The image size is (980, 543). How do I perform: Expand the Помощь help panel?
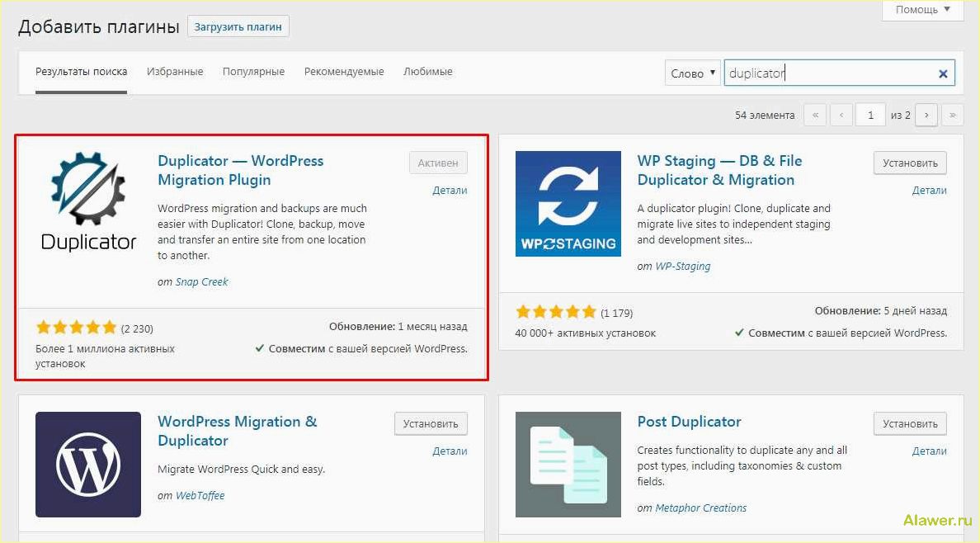922,10
